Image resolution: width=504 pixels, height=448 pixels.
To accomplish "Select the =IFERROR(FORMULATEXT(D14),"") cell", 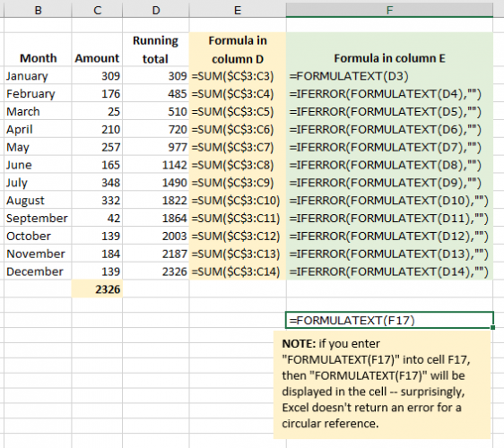I will click(389, 271).
